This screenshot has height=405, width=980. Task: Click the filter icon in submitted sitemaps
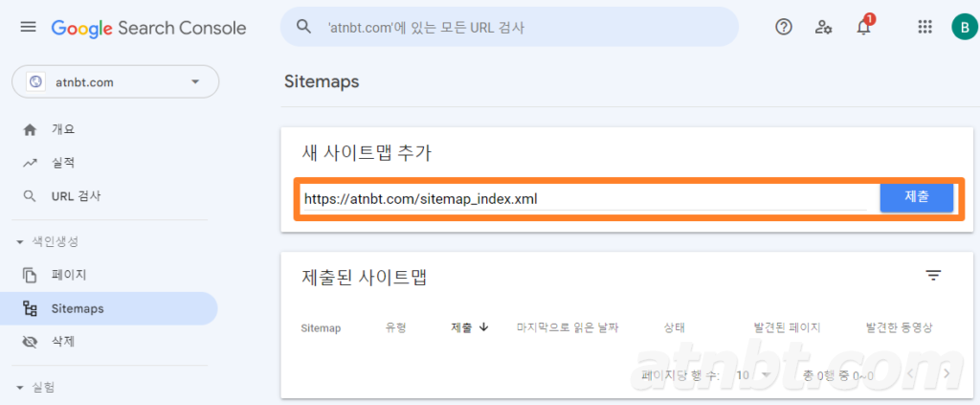[x=933, y=275]
